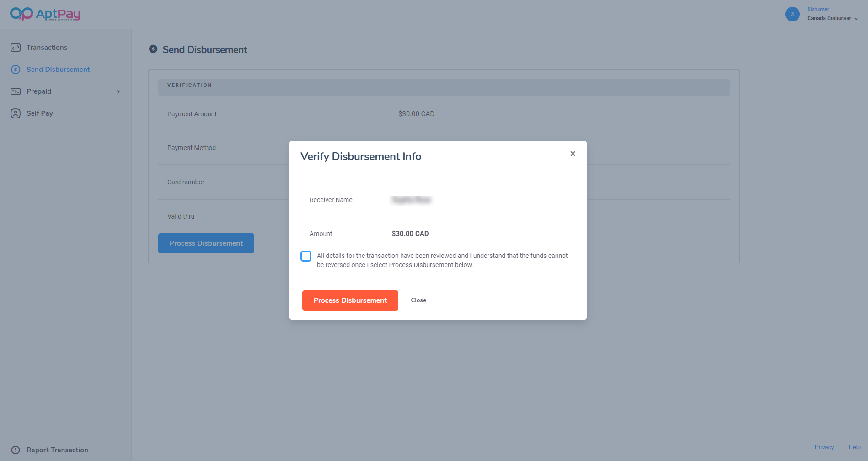Click the Transactions arrows icon in sidebar
This screenshot has height=461, width=868.
(16, 48)
